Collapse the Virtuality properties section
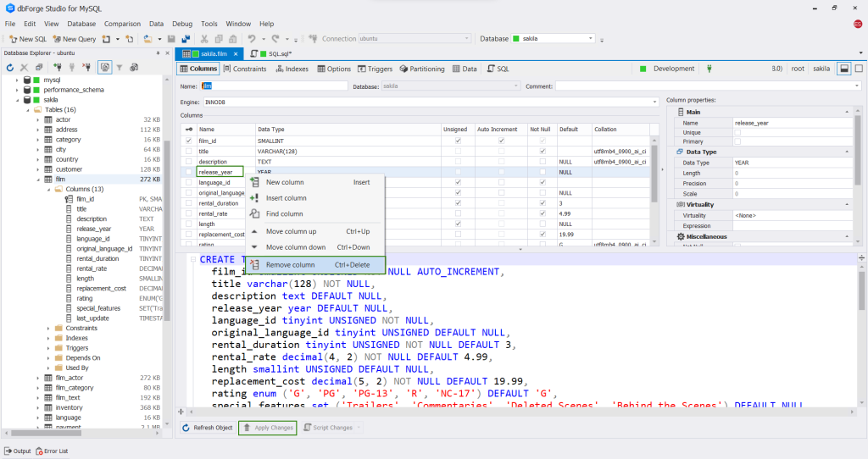The image size is (868, 459). (x=847, y=204)
